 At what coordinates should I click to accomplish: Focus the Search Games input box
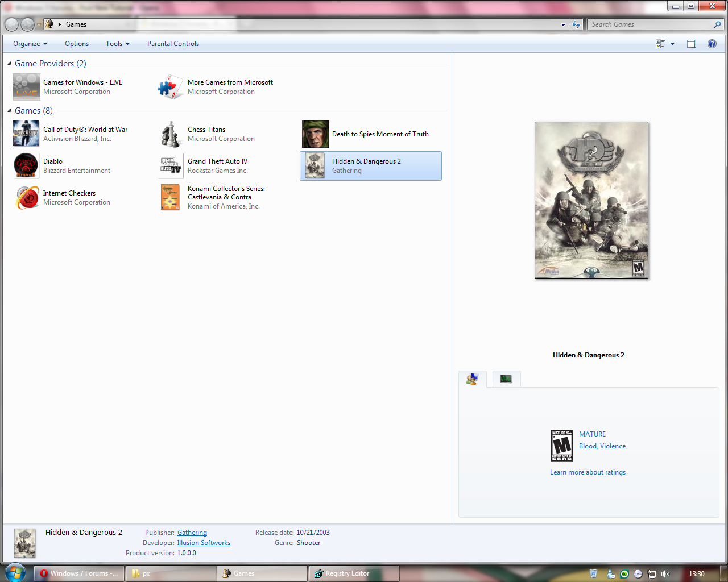click(648, 24)
